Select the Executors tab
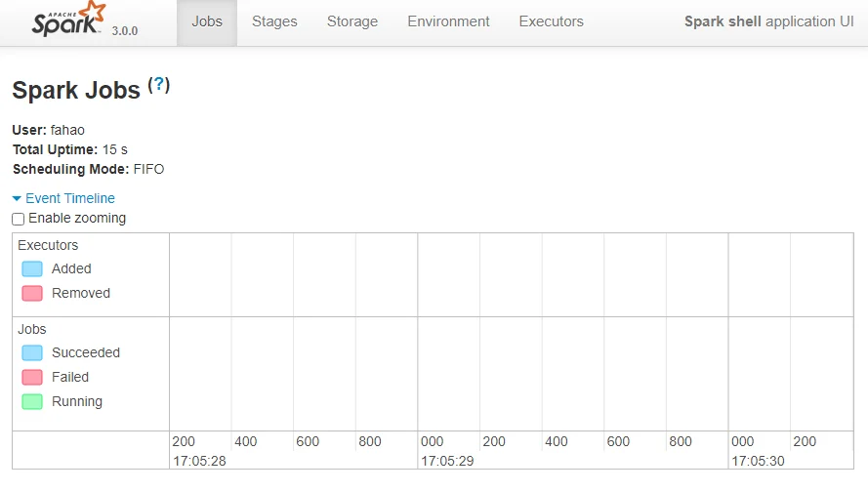 (551, 21)
